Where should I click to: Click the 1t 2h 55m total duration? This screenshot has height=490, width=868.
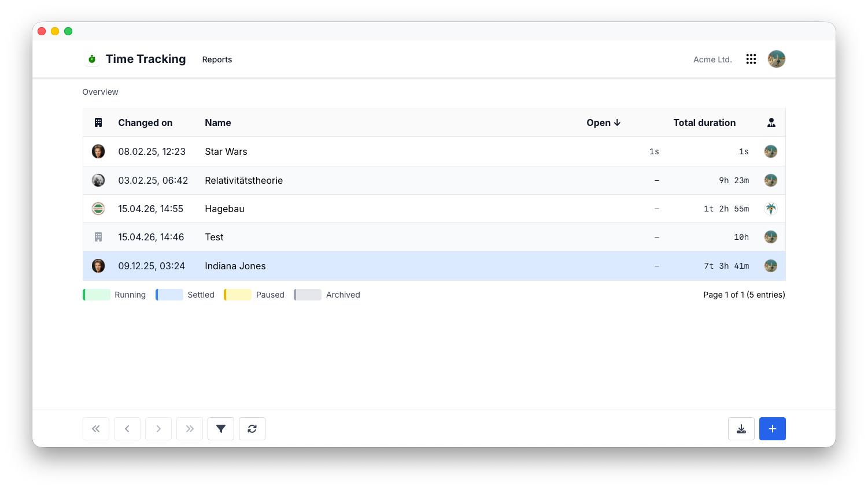[x=726, y=209]
